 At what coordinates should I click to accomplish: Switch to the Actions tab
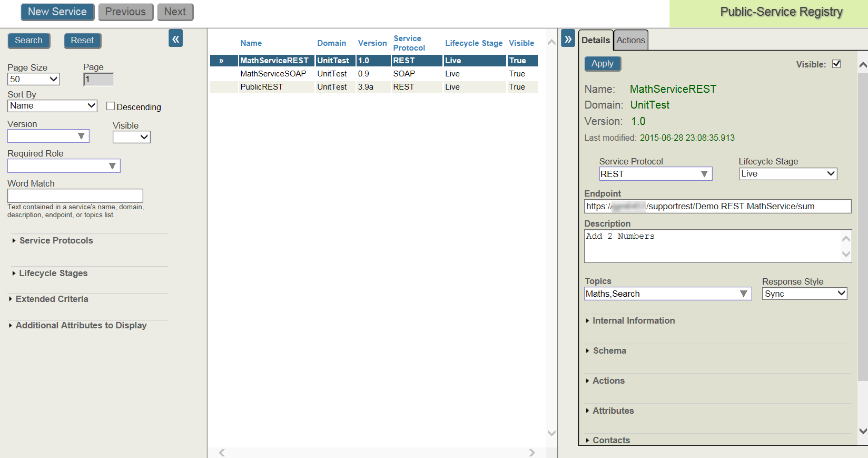(x=631, y=40)
